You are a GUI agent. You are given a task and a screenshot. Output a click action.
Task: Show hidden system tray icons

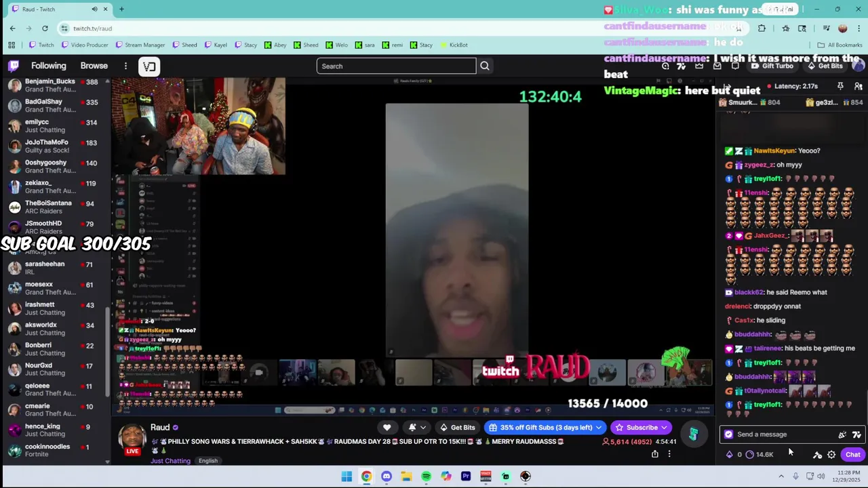coord(781,476)
